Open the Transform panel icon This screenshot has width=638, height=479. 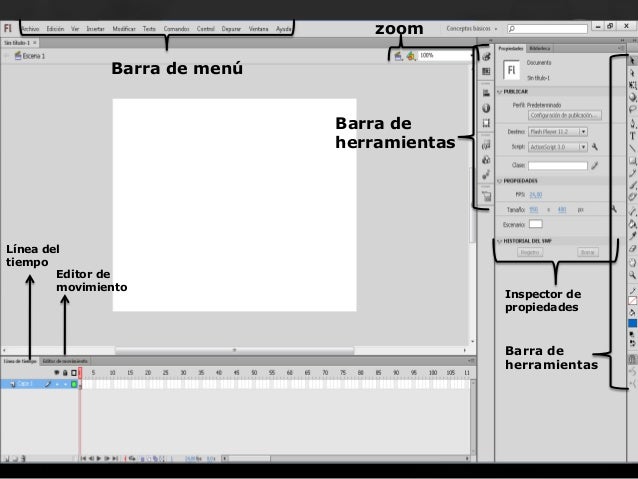[x=486, y=123]
